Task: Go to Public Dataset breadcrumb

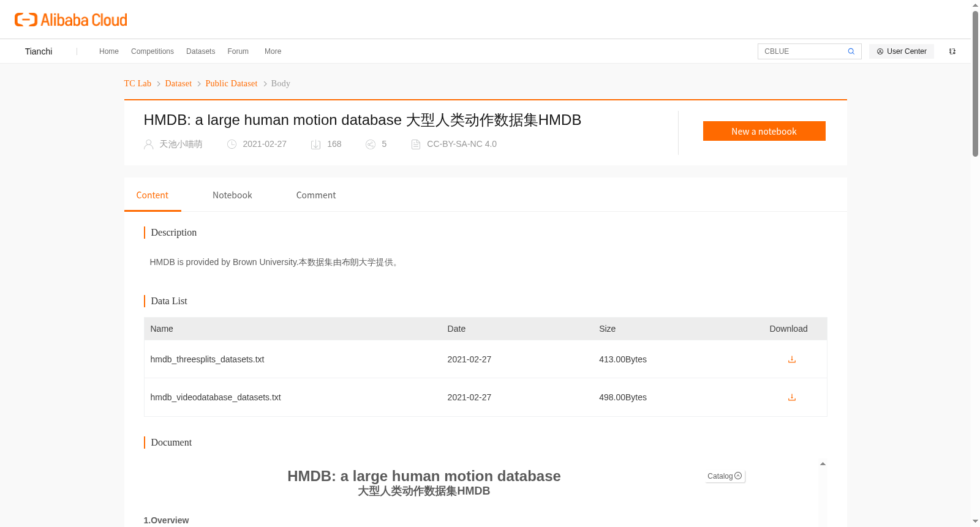Action: (x=232, y=83)
